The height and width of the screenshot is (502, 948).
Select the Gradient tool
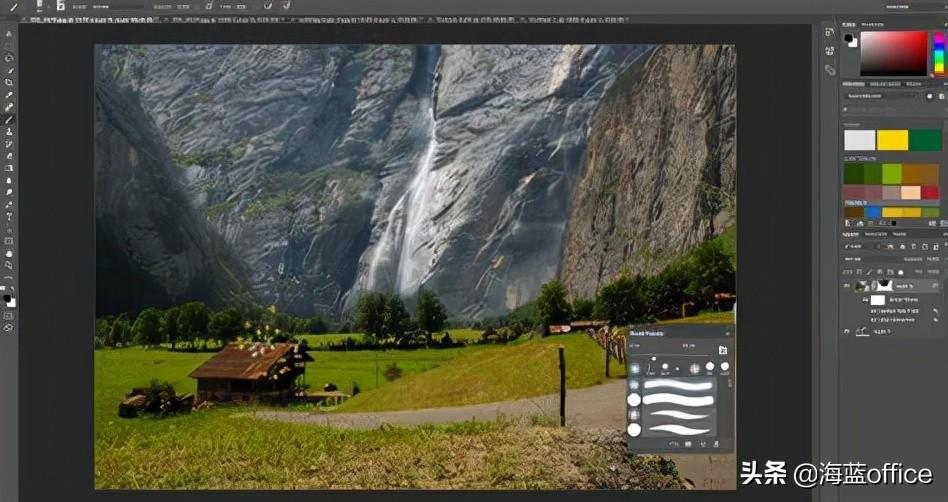coord(8,168)
